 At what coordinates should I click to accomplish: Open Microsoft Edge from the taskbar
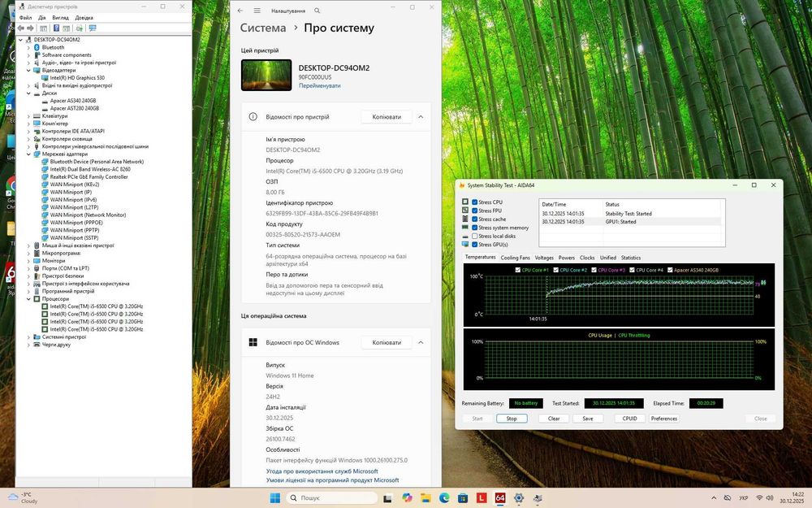pos(444,497)
